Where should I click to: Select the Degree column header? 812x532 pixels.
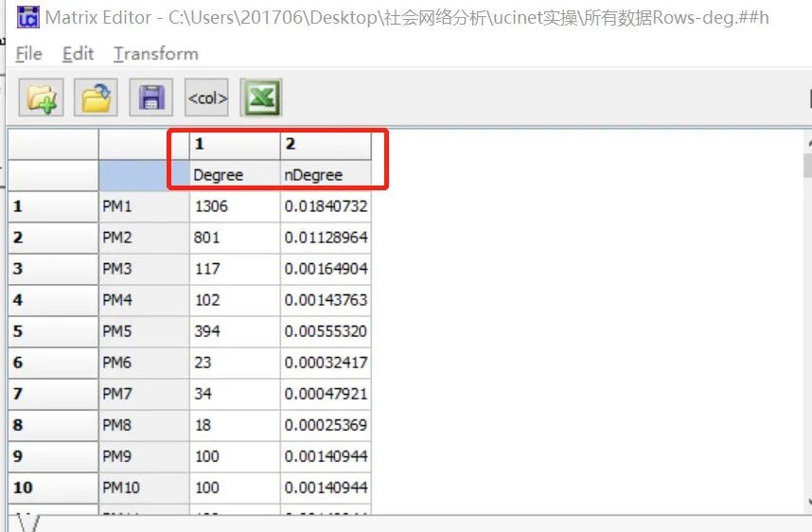pyautogui.click(x=235, y=175)
